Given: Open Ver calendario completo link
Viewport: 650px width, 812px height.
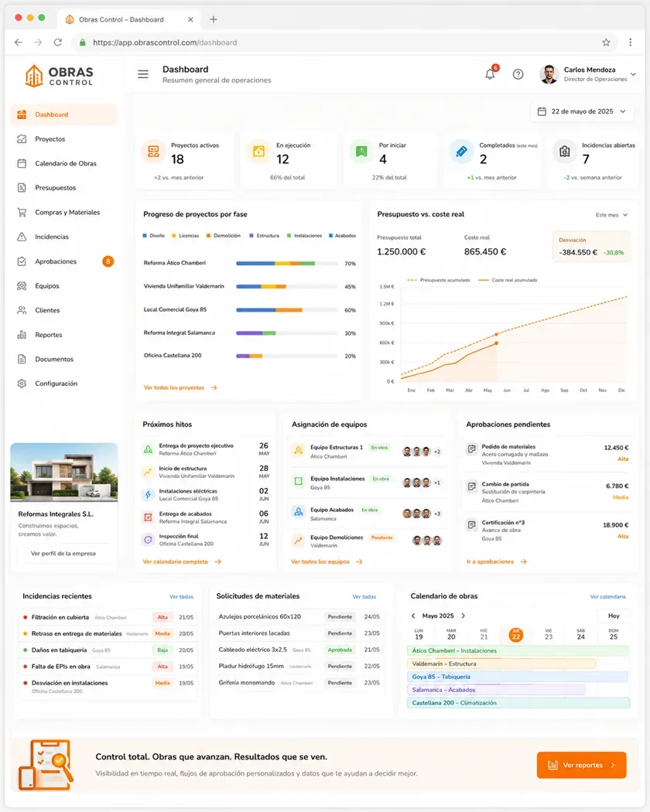Looking at the screenshot, I should pos(182,561).
